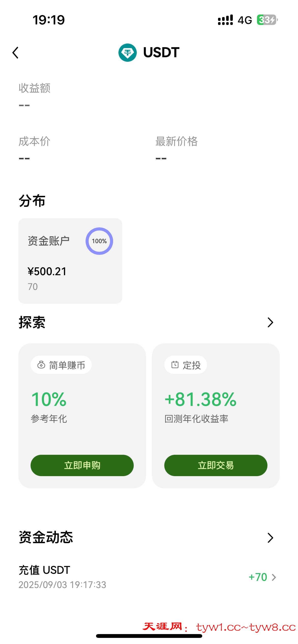Tap the cellular signal strength icon
This screenshot has width=298, height=644.
coord(225,20)
